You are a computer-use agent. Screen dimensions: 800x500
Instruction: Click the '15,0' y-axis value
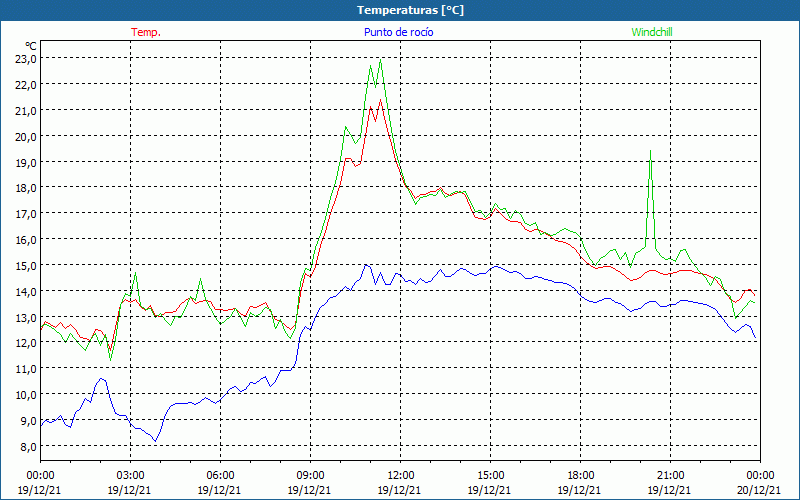click(26, 266)
